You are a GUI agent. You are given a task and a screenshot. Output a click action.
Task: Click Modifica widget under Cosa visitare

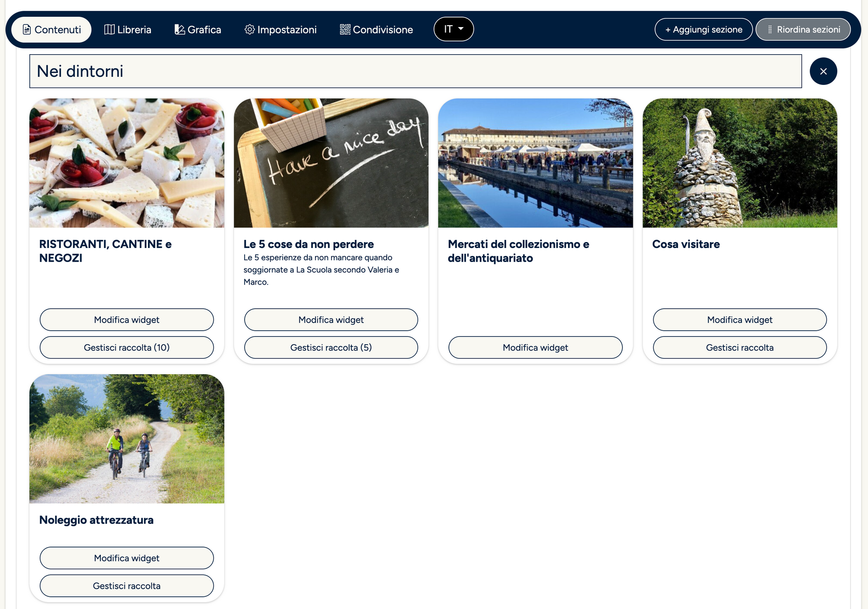[x=740, y=320]
